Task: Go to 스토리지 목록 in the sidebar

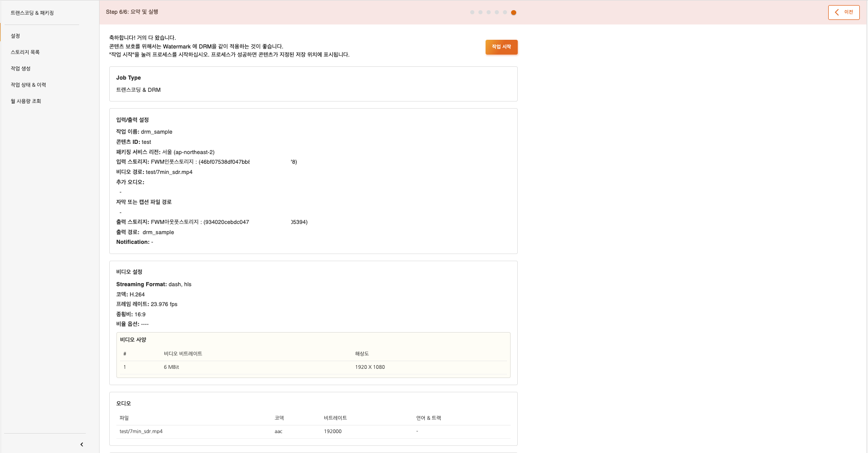Action: [x=25, y=53]
